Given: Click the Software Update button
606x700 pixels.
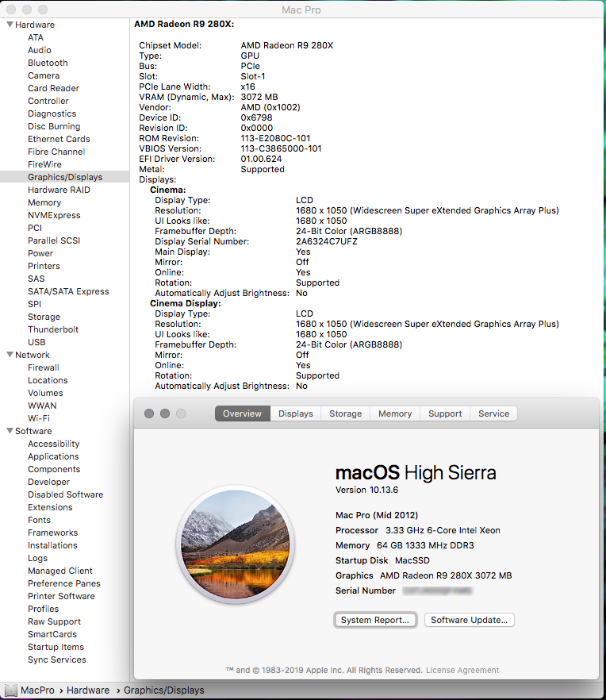Looking at the screenshot, I should coord(469,620).
